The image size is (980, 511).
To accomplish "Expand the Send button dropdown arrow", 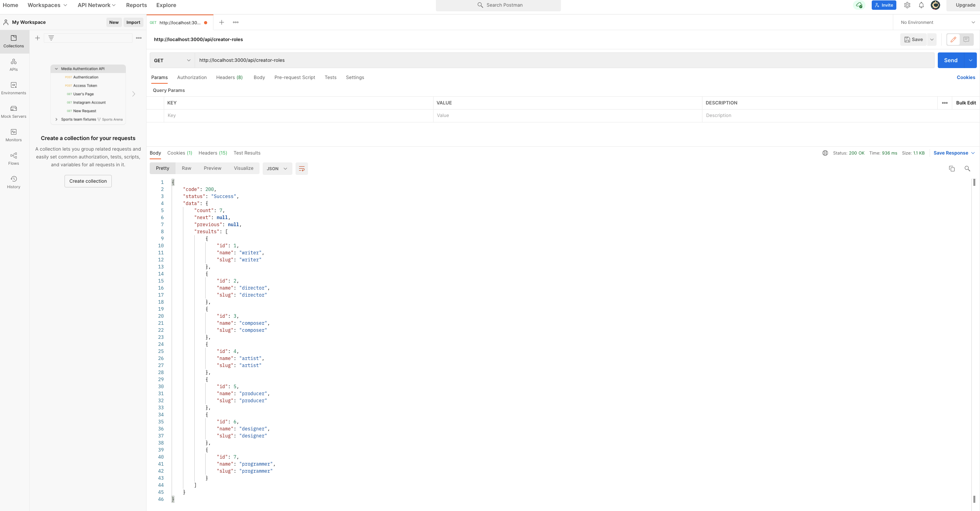I will [971, 60].
